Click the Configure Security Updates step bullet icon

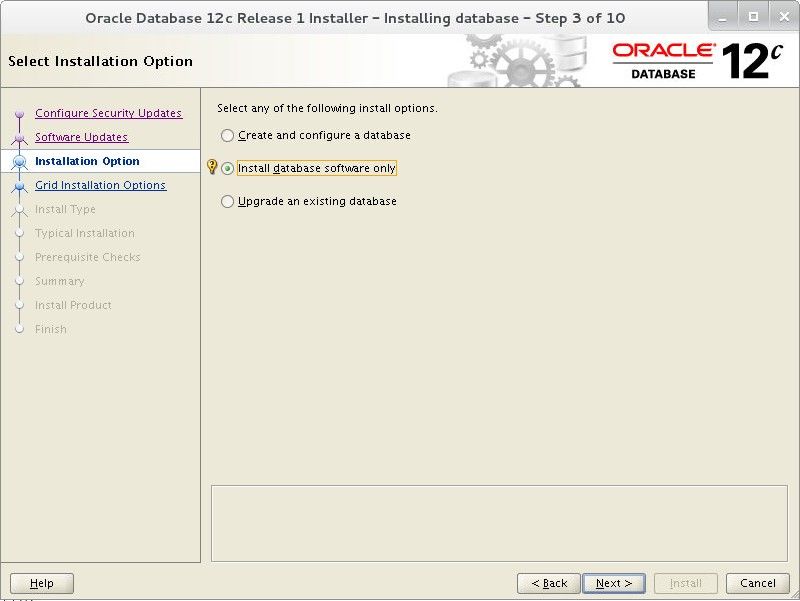click(19, 113)
